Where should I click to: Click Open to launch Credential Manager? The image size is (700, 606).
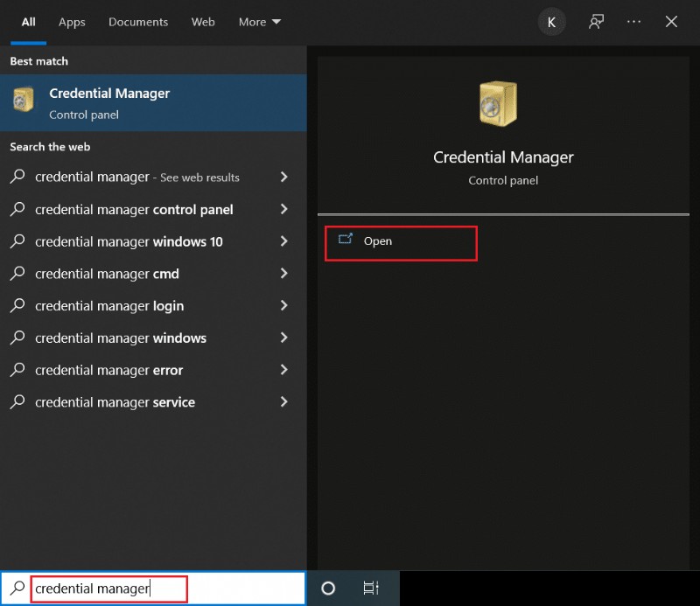click(379, 240)
